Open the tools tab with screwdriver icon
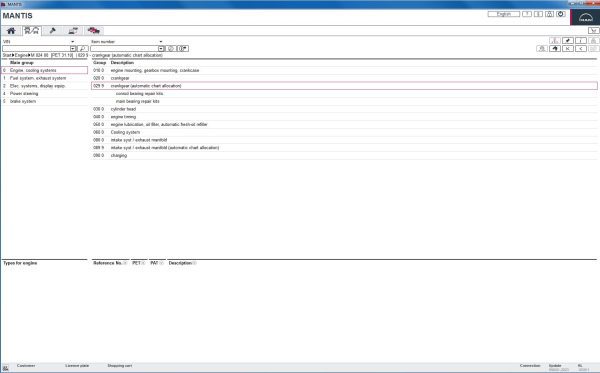Image resolution: width=600 pixels, height=373 pixels. tap(52, 31)
